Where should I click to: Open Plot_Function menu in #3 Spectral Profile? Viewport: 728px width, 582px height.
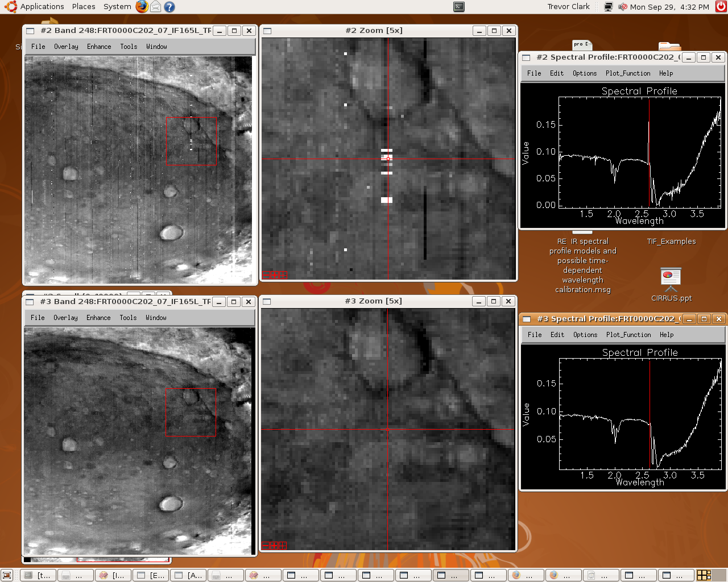(628, 335)
